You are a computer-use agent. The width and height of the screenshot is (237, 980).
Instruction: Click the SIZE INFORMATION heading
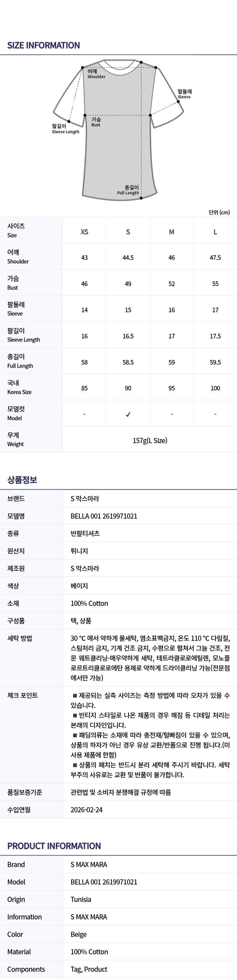(x=43, y=45)
